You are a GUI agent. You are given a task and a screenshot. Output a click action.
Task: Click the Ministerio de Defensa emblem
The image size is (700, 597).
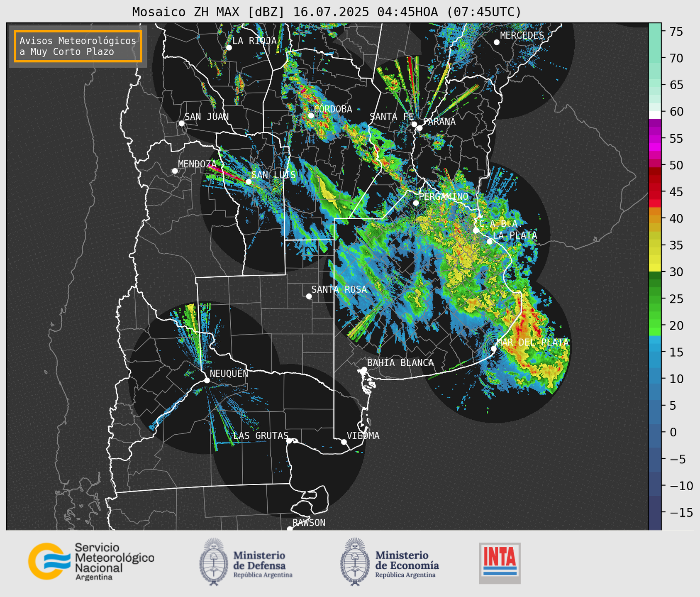pos(213,562)
